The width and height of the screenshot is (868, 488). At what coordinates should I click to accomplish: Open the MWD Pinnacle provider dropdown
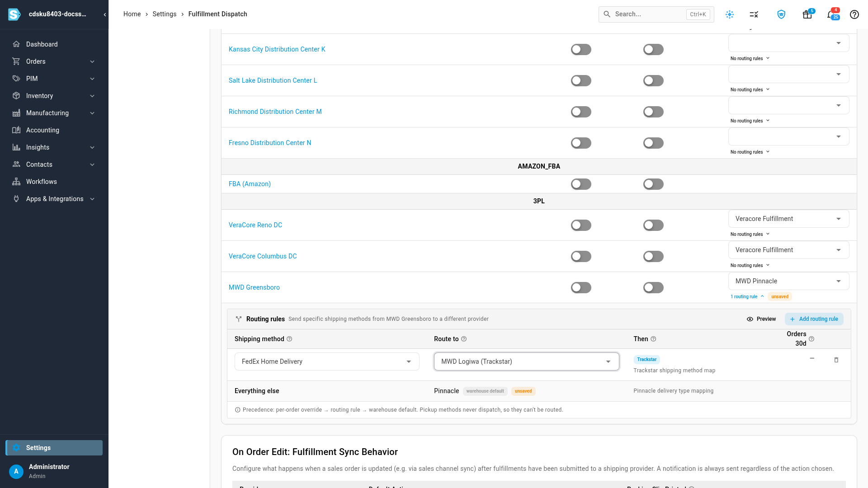point(788,281)
